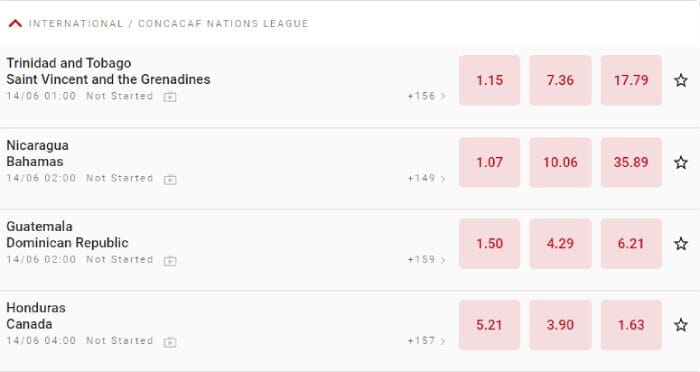
Task: Select Canada win at 1.63
Action: [631, 325]
